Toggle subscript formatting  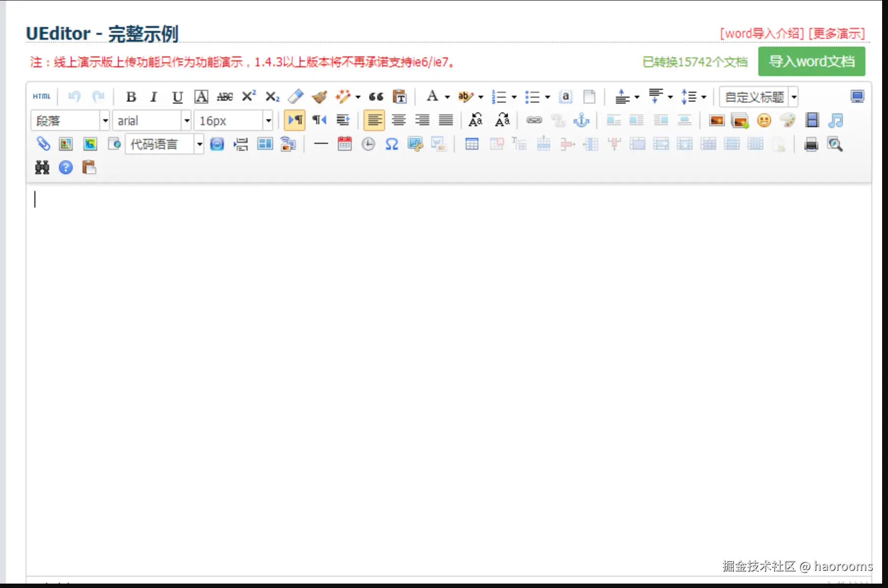pyautogui.click(x=272, y=97)
